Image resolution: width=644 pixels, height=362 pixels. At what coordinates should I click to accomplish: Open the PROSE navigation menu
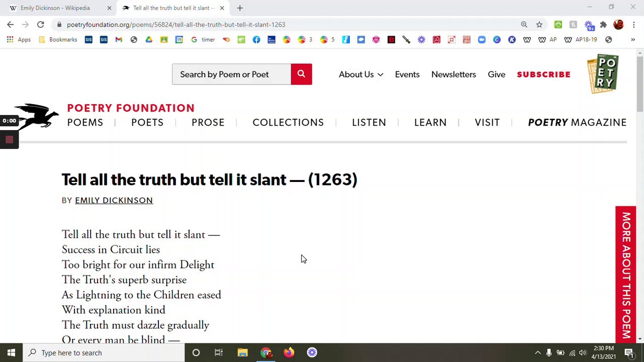click(208, 123)
